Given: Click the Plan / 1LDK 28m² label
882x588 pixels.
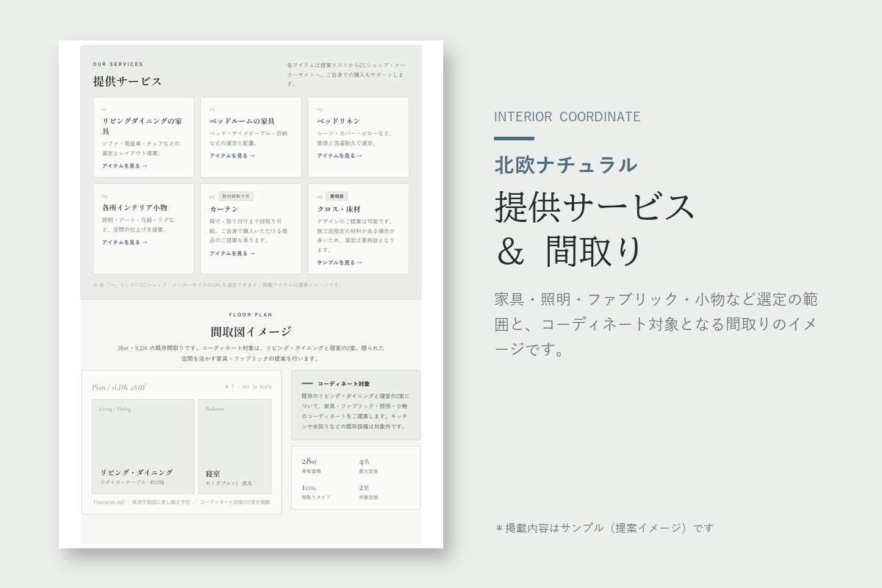Looking at the screenshot, I should tap(119, 387).
